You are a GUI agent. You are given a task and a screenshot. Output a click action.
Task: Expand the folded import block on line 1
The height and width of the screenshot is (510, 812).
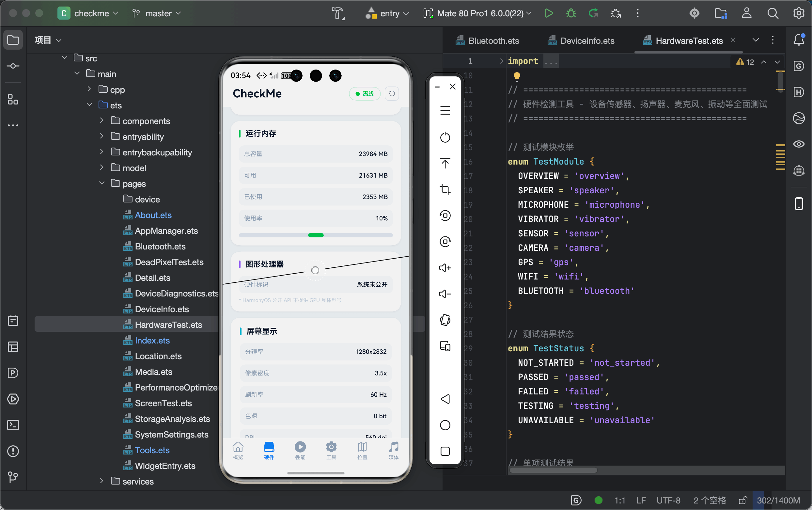click(x=502, y=61)
